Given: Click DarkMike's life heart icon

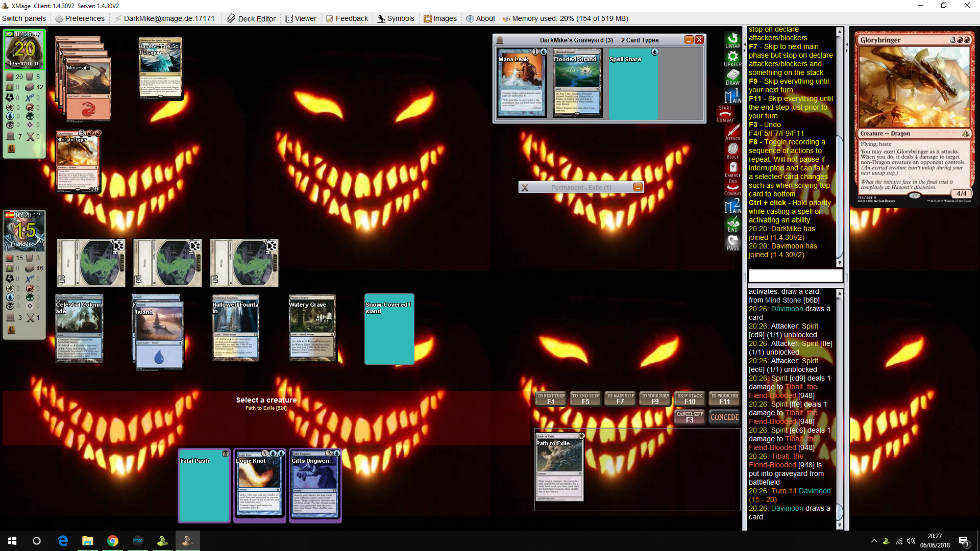Looking at the screenshot, I should pyautogui.click(x=10, y=258).
